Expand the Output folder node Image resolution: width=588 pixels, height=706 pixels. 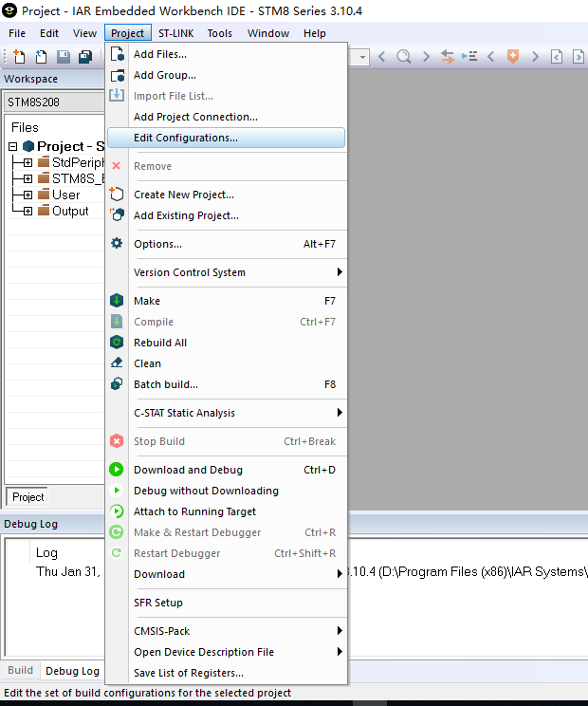[28, 212]
